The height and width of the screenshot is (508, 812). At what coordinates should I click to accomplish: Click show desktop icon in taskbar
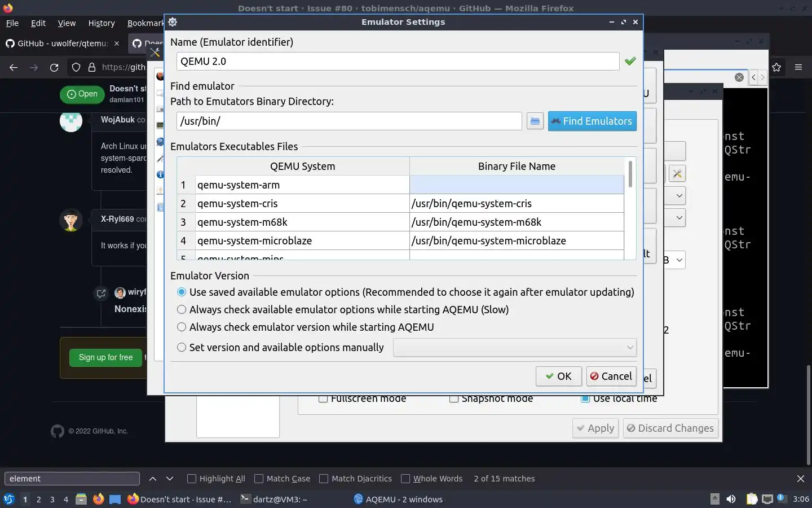pos(115,499)
